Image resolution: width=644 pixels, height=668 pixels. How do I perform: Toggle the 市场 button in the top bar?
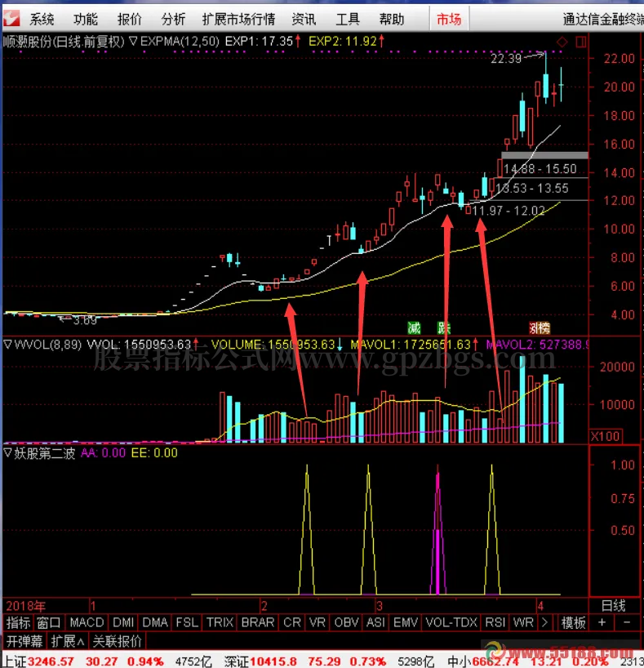click(x=448, y=19)
